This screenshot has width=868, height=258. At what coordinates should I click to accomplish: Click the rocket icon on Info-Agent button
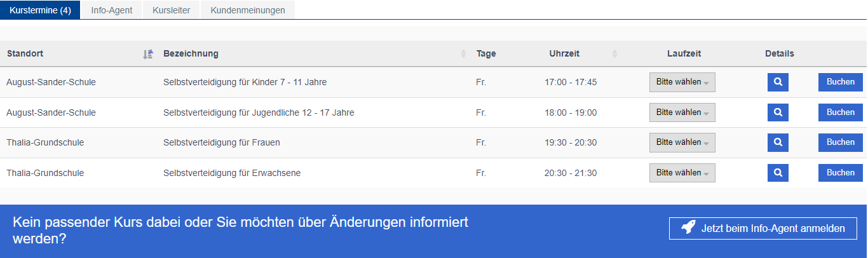pos(688,228)
